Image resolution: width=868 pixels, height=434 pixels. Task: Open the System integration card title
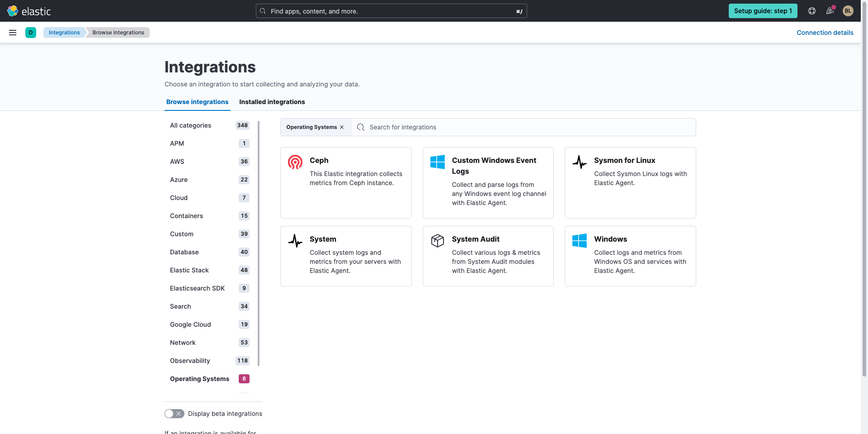coord(323,239)
